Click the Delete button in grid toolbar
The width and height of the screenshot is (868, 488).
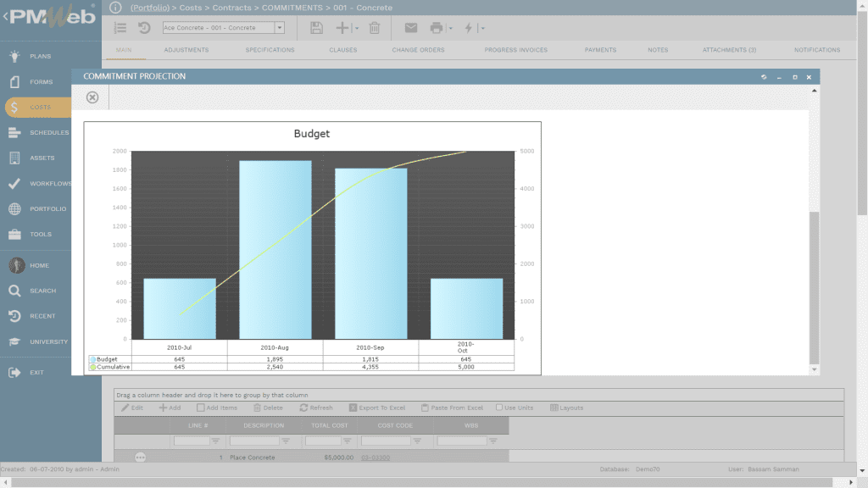pyautogui.click(x=268, y=408)
